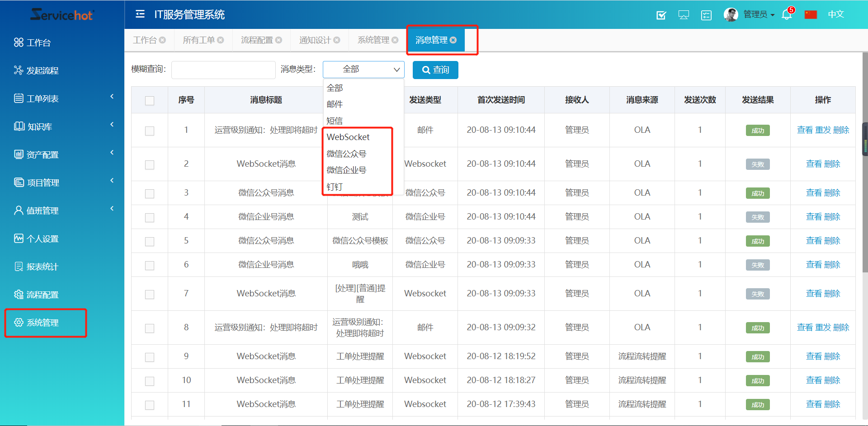
Task: Click 重发 link in row 1
Action: (x=823, y=130)
